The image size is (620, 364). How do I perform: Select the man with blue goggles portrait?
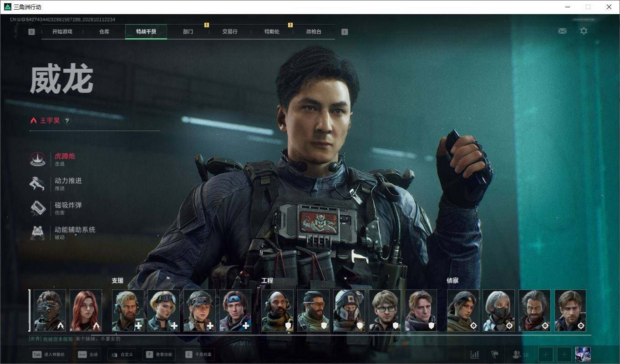(x=235, y=310)
